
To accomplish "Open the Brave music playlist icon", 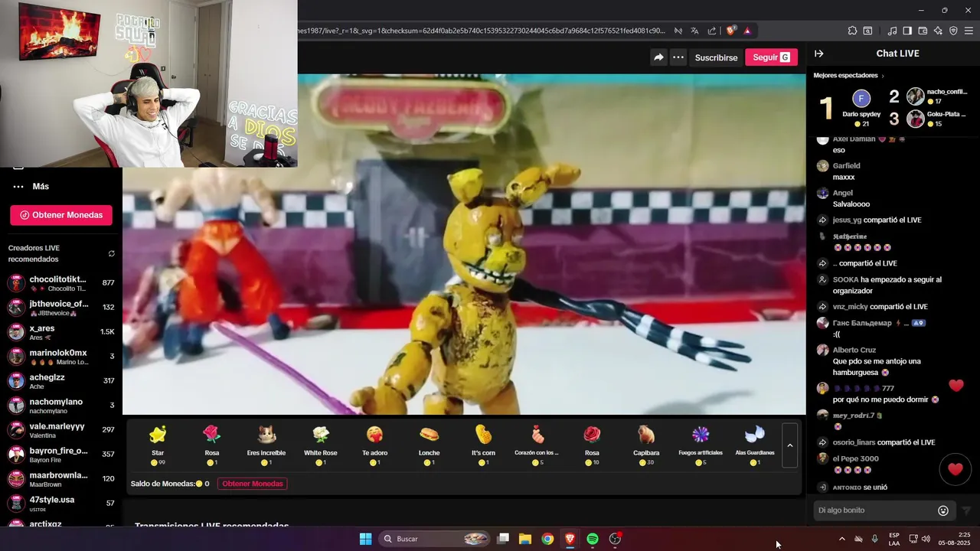I will tap(892, 31).
